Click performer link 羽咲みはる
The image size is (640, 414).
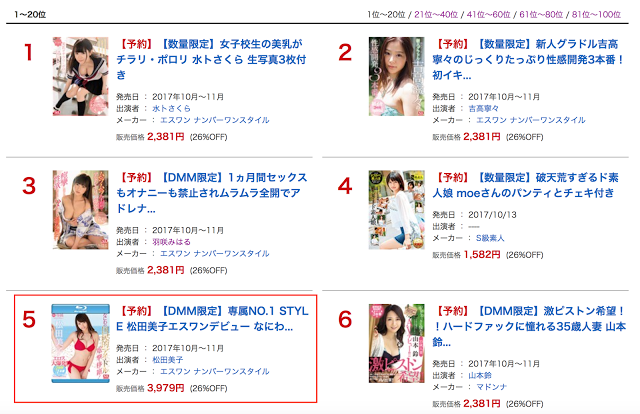pyautogui.click(x=171, y=242)
